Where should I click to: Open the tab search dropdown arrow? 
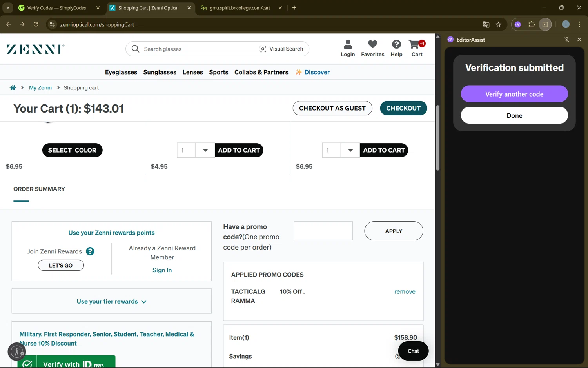click(x=8, y=8)
